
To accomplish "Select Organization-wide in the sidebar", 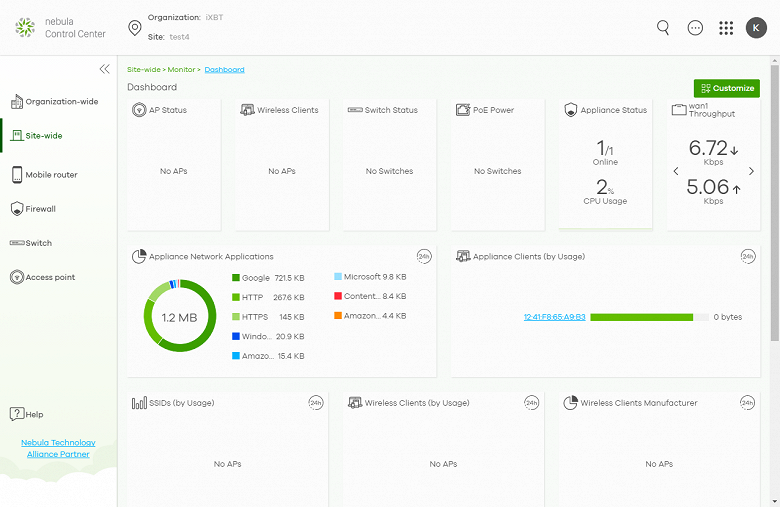I will click(61, 101).
